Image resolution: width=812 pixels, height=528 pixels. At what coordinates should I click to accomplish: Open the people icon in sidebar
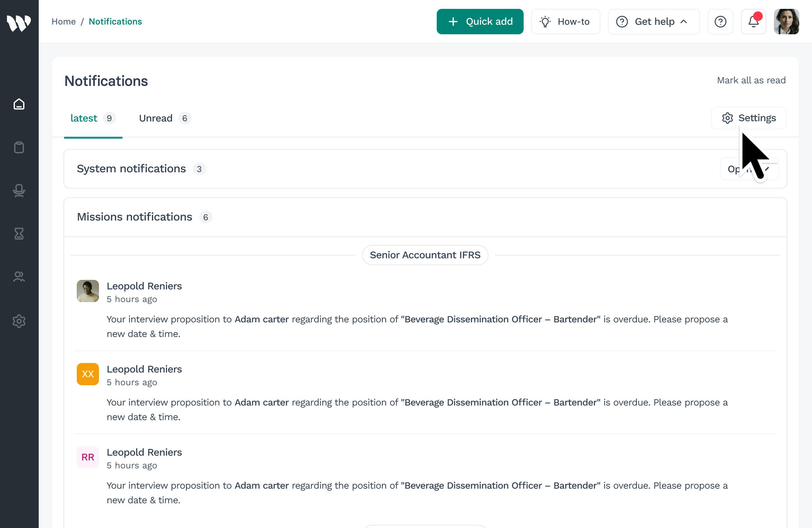pos(19,277)
